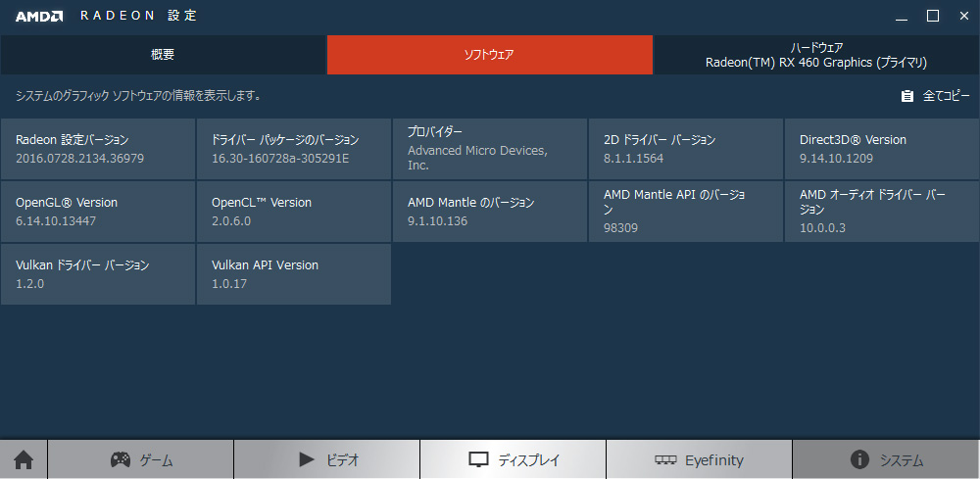Click the clipboard icon beside 全てコピー

[906, 96]
